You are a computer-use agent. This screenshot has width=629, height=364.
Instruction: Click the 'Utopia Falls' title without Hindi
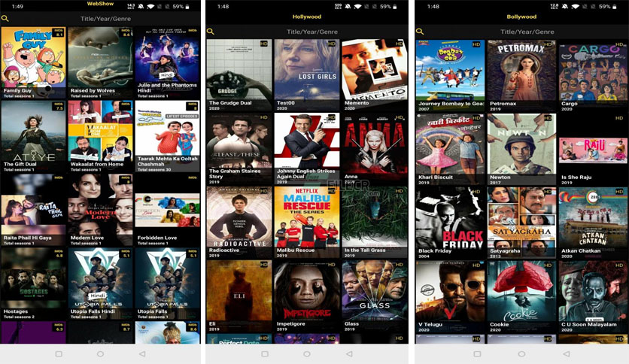152,311
